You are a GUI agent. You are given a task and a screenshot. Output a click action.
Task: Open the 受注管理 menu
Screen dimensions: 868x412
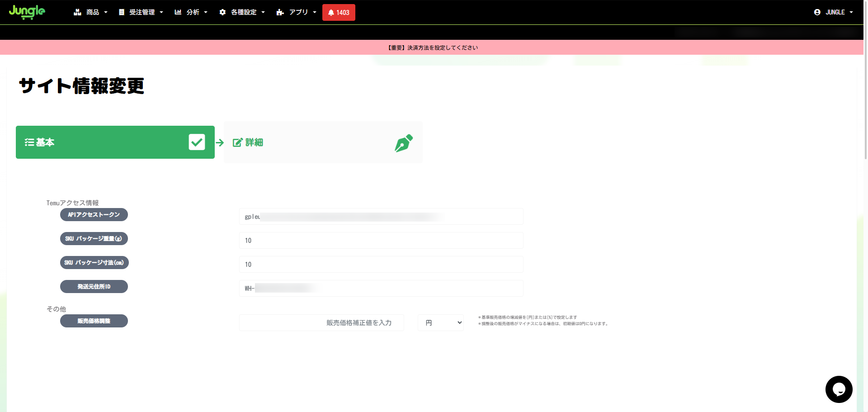coord(141,12)
